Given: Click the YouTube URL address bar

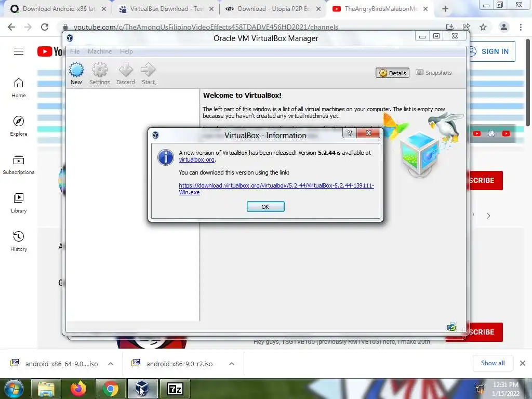Looking at the screenshot, I should [x=206, y=27].
